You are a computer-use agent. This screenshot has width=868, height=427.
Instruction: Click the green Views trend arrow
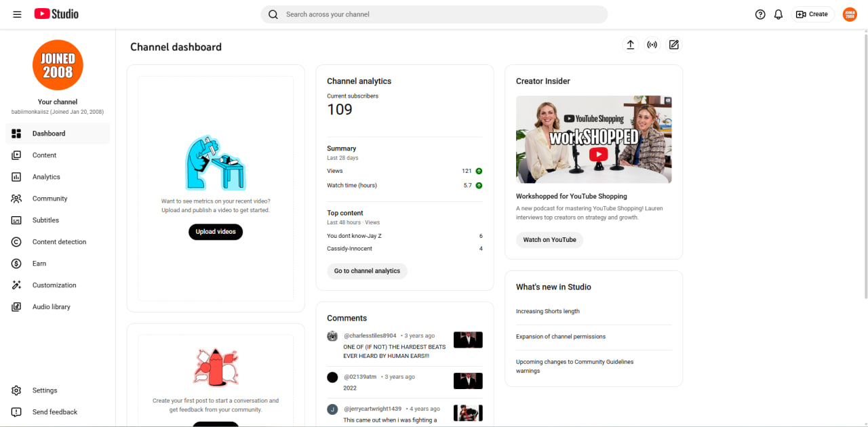[479, 171]
